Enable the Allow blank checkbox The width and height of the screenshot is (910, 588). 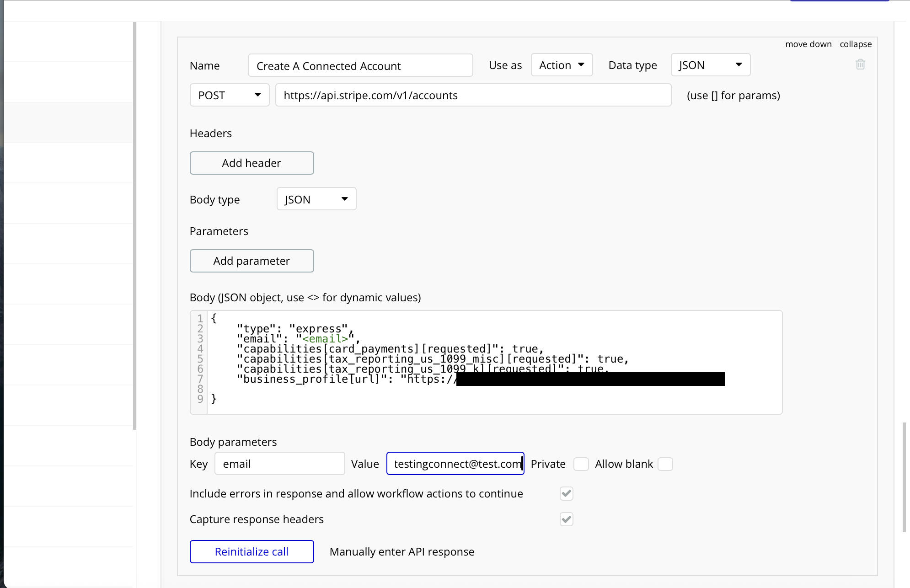(x=665, y=464)
